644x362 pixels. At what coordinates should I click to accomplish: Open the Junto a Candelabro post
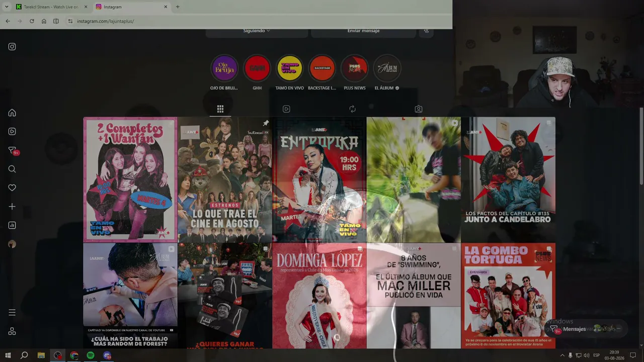pos(508,179)
